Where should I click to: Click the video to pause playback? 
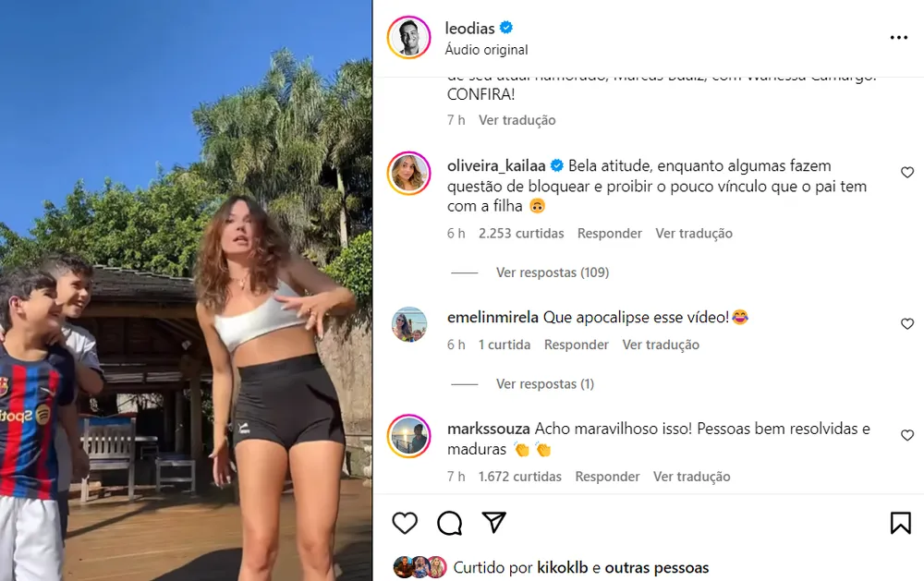(186, 290)
